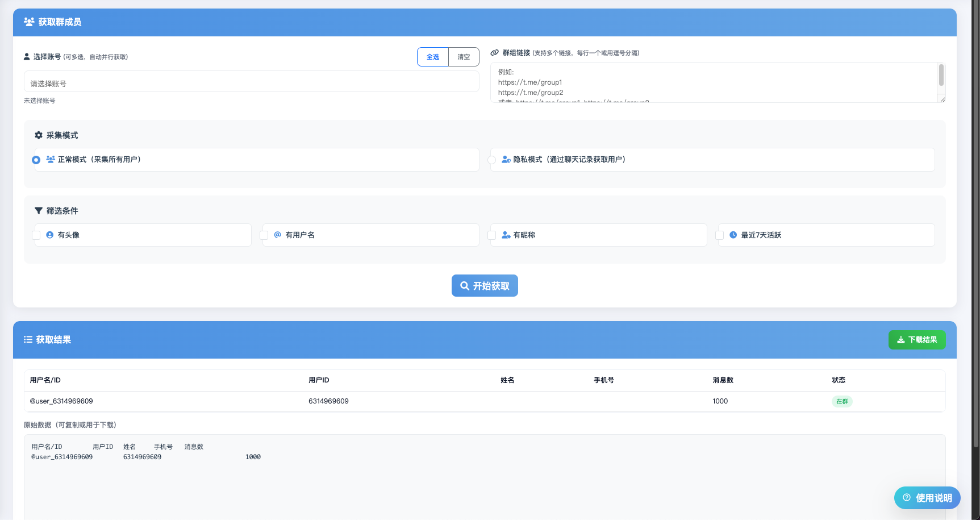
Task: Click the link icon beside 群组链接
Action: pos(495,53)
